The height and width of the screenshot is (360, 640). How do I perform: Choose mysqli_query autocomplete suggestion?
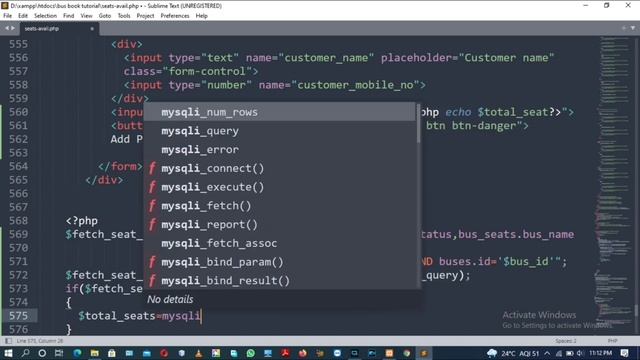pos(280,131)
